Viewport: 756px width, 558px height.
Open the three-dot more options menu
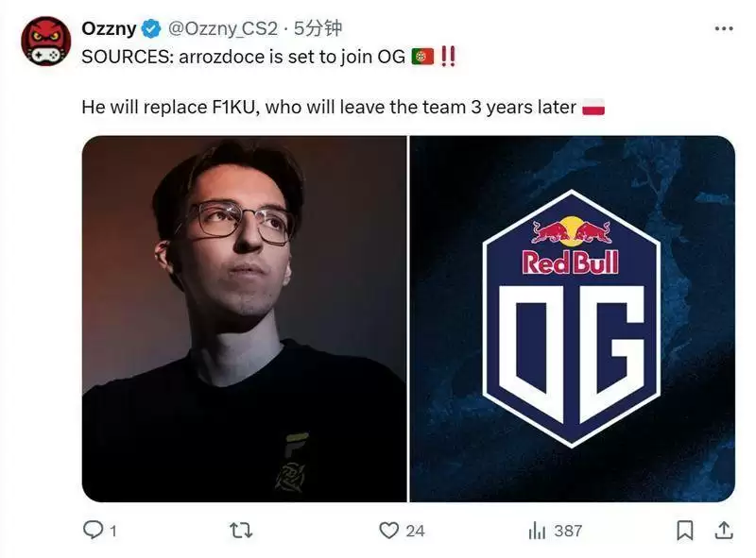724,29
